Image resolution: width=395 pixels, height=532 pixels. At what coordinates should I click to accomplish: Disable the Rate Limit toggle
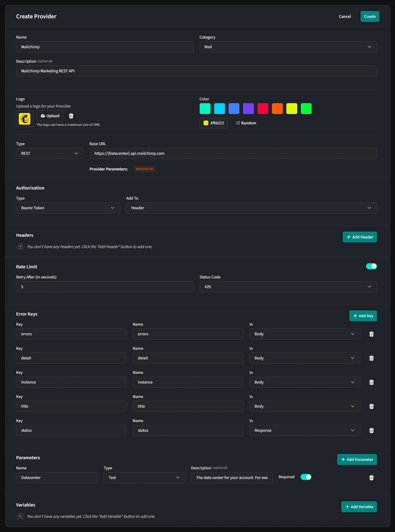[x=371, y=266]
